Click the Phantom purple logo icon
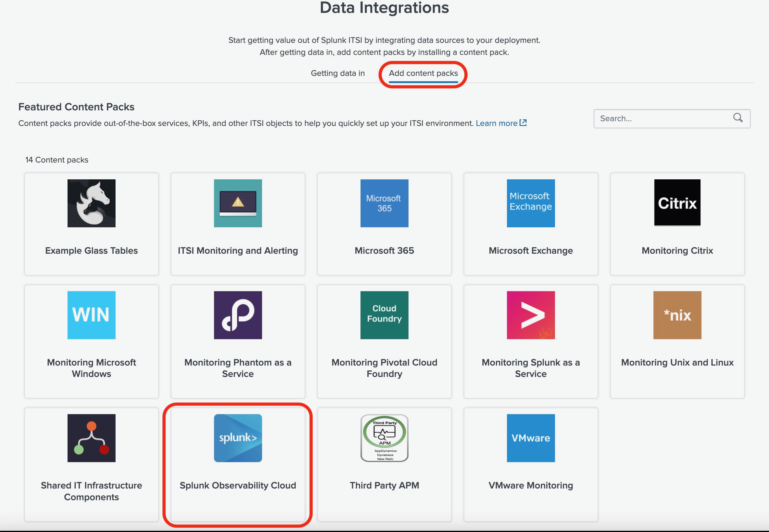Screen dimensions: 769x532 pyautogui.click(x=237, y=315)
